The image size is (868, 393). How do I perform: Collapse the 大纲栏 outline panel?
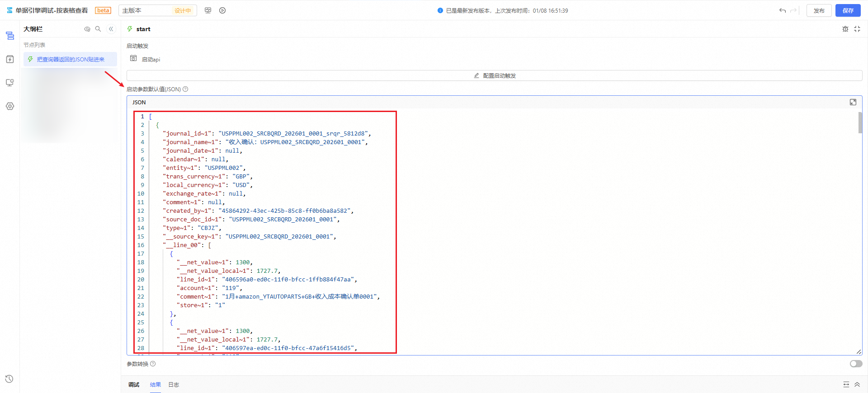coord(111,29)
